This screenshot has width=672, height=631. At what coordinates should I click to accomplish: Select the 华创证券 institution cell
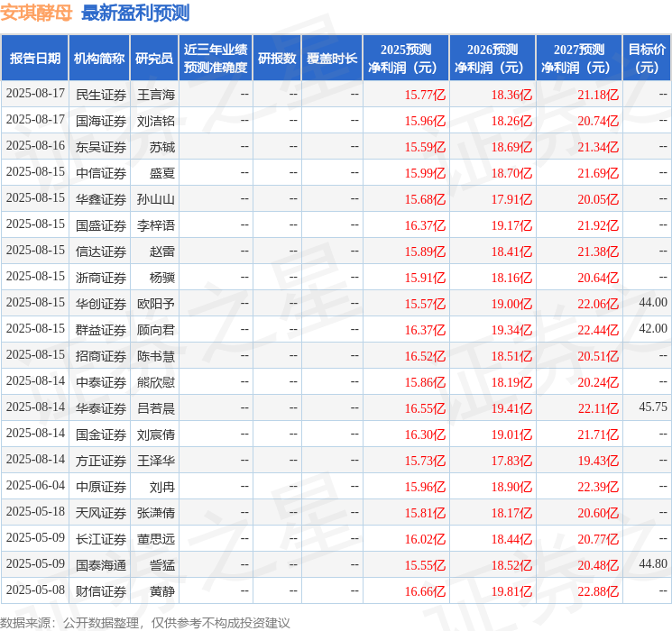[101, 304]
